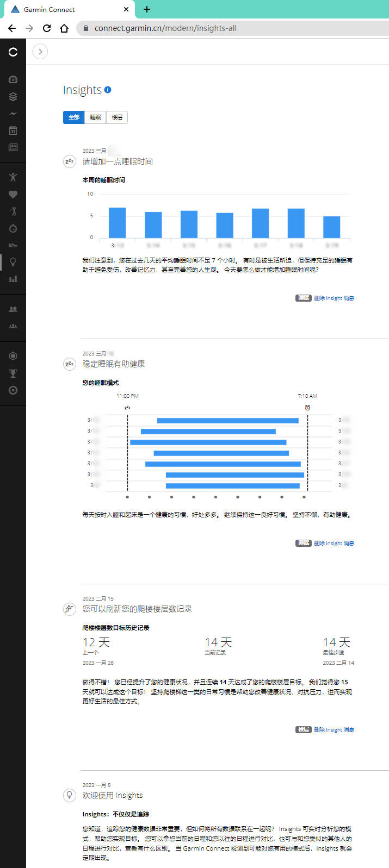The height and width of the screenshot is (868, 389).
Task: Select the 全部 filter tab
Action: tap(74, 117)
